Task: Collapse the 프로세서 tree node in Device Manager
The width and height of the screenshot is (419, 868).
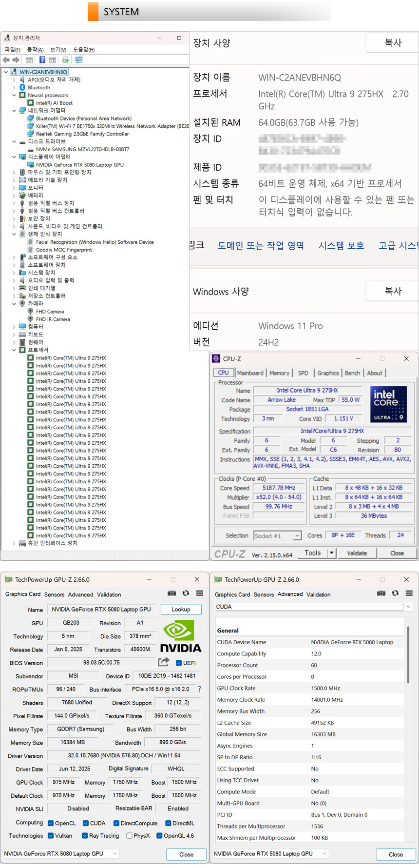Action: tap(14, 350)
